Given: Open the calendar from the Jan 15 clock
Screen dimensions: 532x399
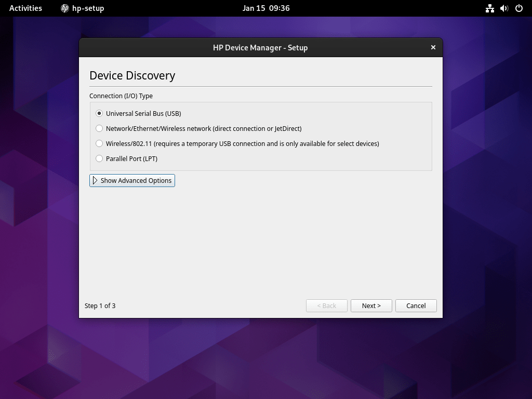Looking at the screenshot, I should (x=266, y=8).
